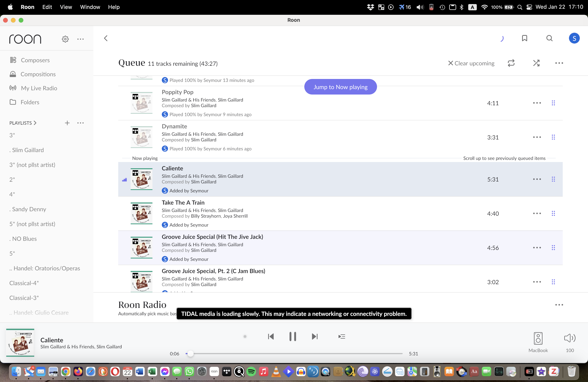Open Composers in sidebar
Viewport: 588px width, 382px height.
(30, 60)
